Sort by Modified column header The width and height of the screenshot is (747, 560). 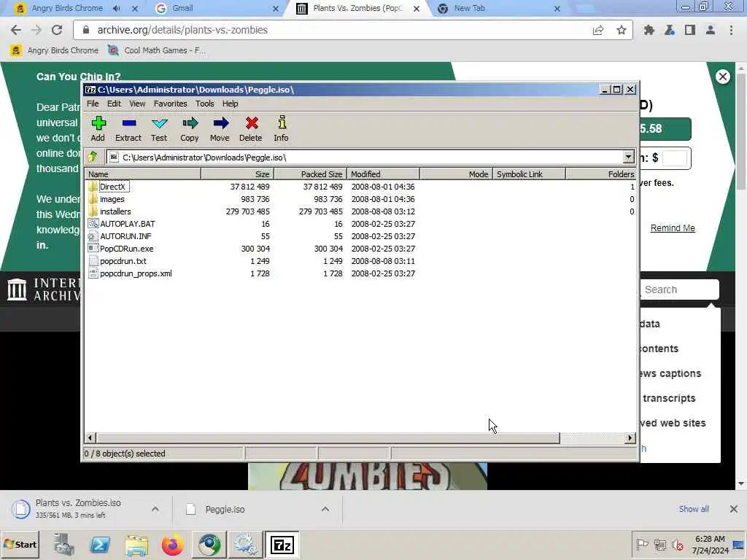383,174
